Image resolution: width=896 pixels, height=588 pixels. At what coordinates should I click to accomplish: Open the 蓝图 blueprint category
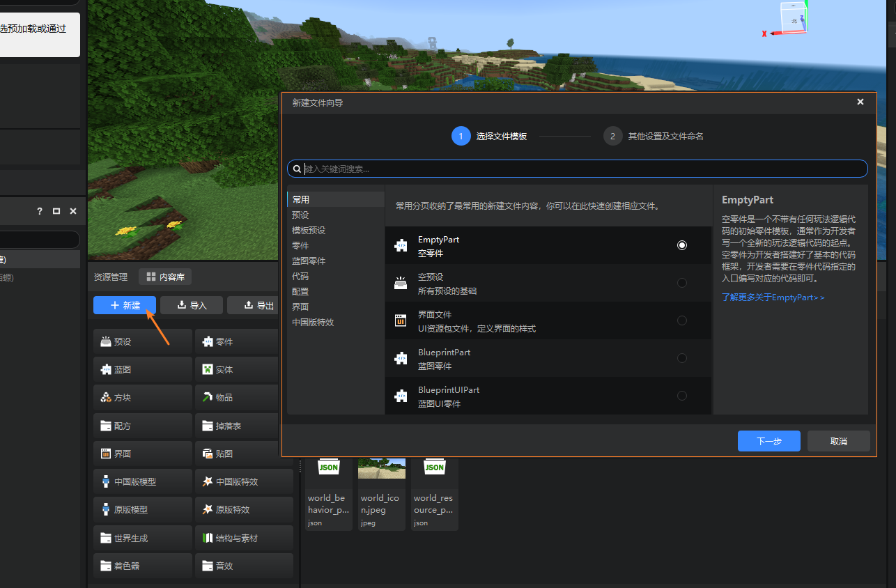tap(143, 369)
